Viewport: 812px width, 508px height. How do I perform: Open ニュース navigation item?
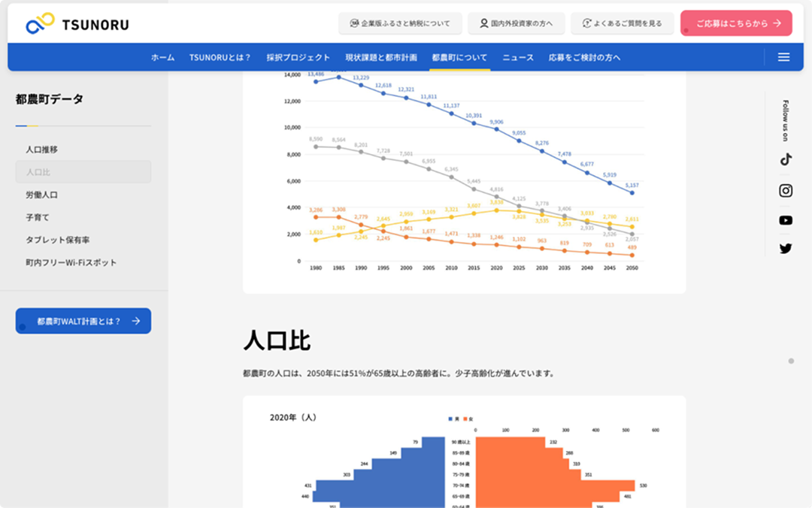518,57
